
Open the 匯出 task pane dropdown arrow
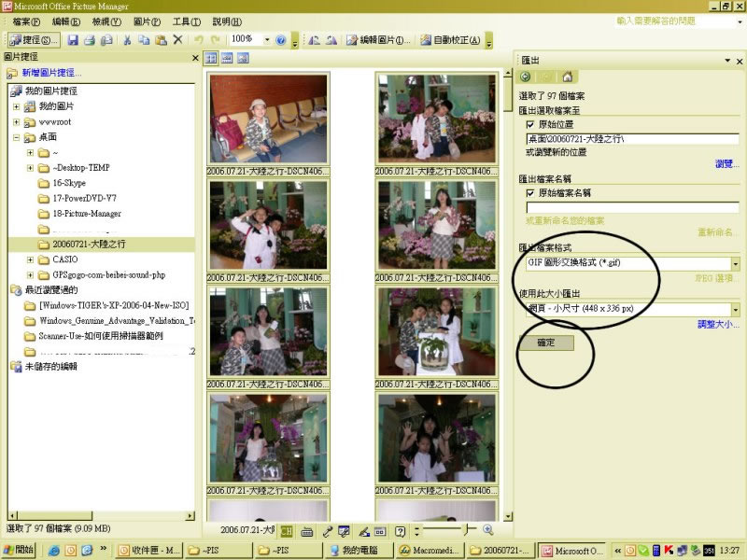point(727,61)
